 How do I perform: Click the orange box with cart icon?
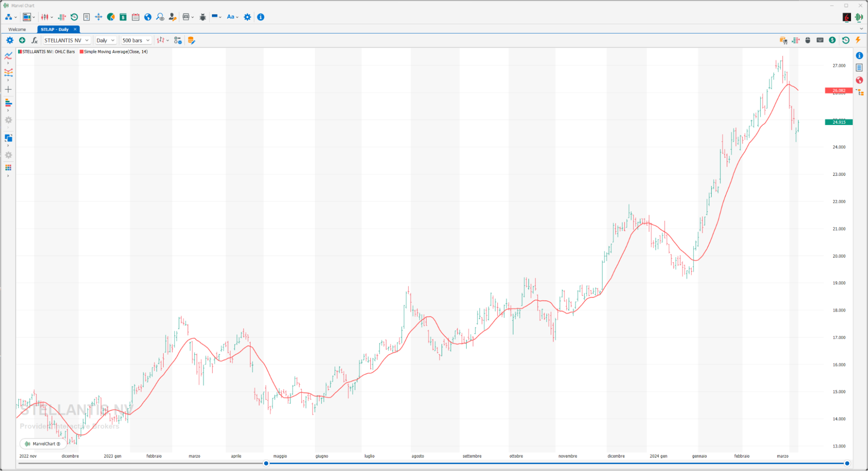coord(783,40)
